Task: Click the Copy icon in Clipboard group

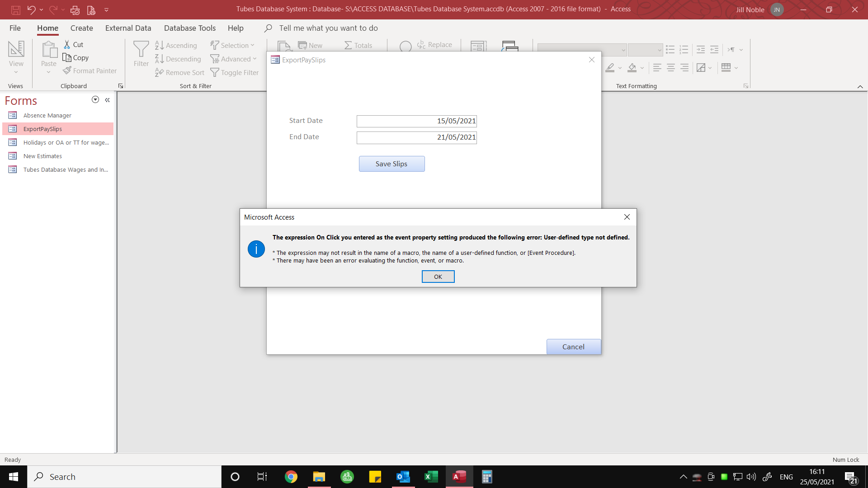Action: coord(67,57)
